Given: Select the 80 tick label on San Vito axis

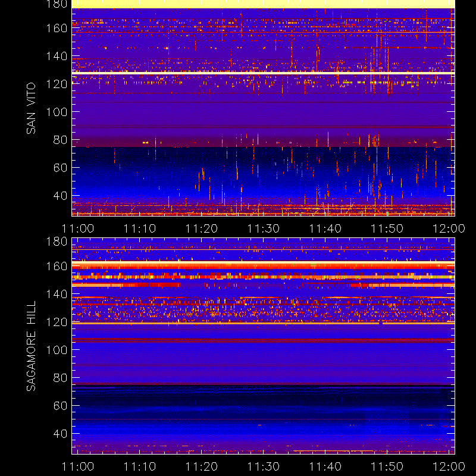Looking at the screenshot, I should [60, 140].
